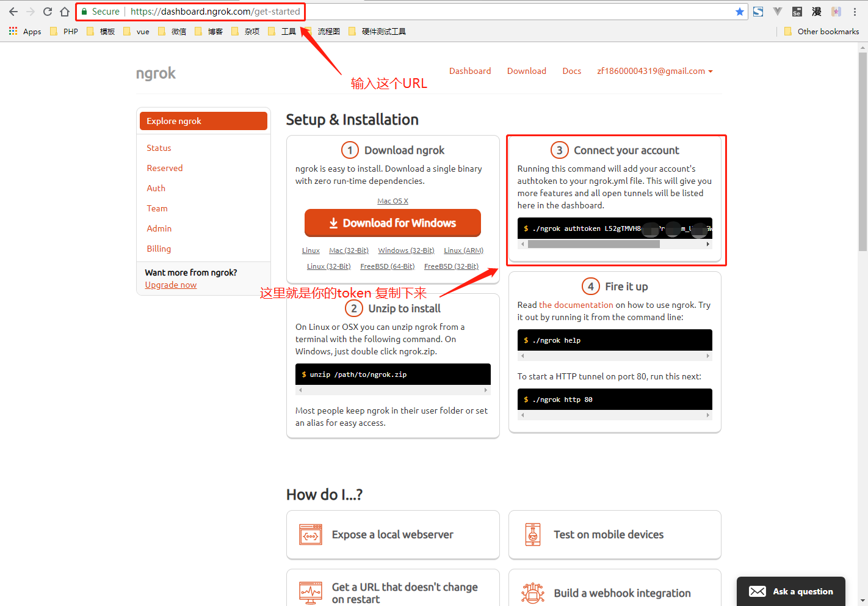The width and height of the screenshot is (868, 606).
Task: Follow the Upgrade now link
Action: 171,285
